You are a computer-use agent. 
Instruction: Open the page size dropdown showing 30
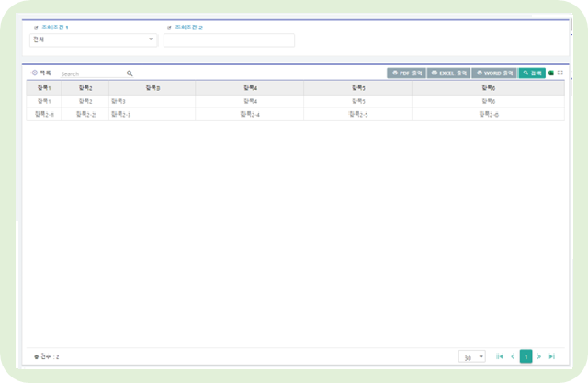pyautogui.click(x=471, y=356)
